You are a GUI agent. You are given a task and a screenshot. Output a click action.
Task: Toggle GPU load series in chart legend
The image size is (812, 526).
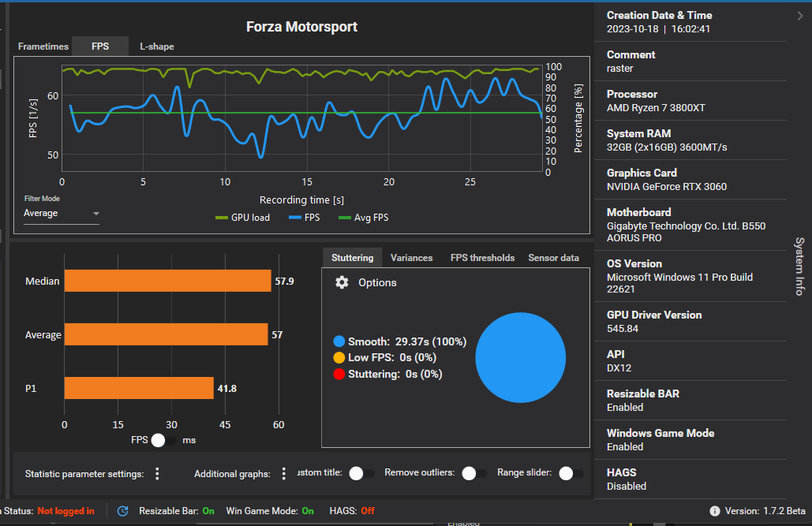242,218
